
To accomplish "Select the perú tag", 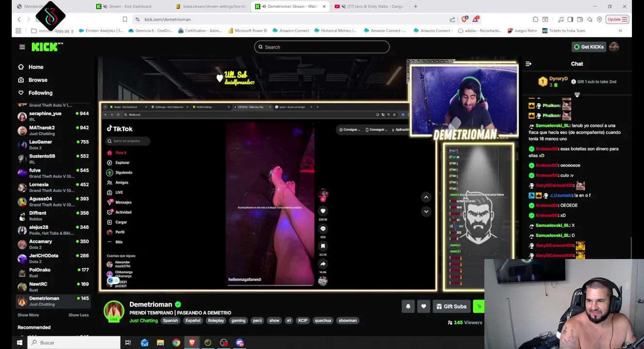I will coord(257,320).
